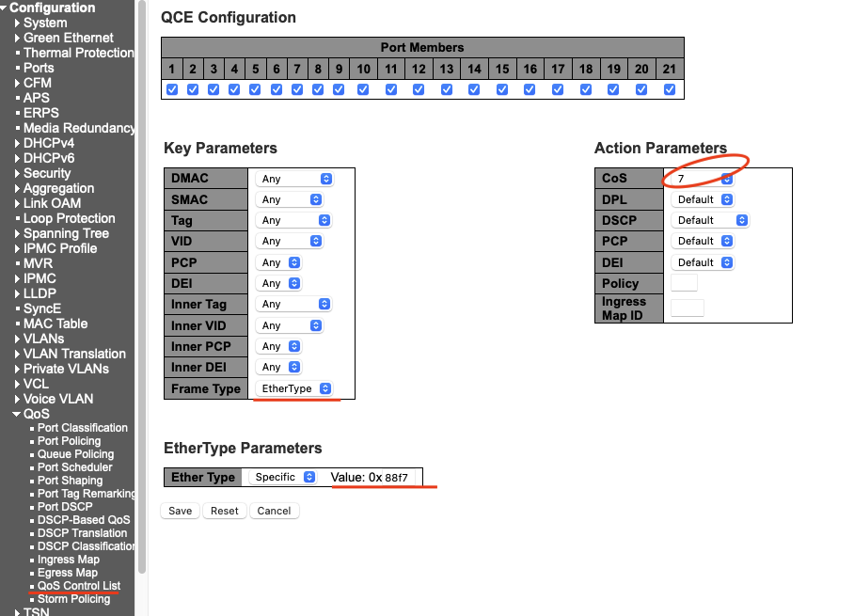This screenshot has width=854, height=616.
Task: Open the action DEI Default dropdown
Action: (703, 262)
